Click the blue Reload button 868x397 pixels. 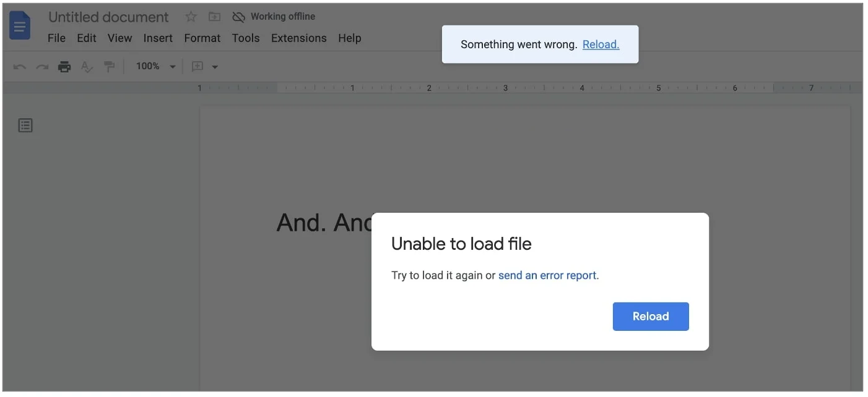651,316
